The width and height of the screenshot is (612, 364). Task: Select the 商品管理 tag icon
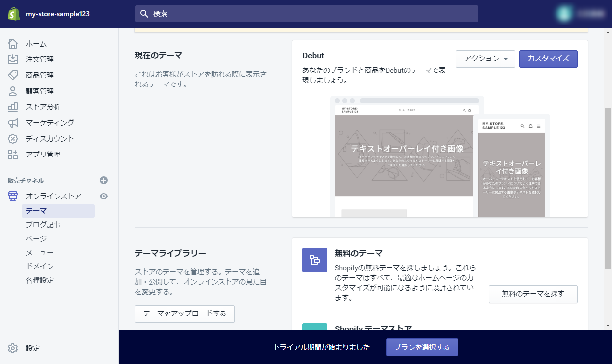[13, 75]
